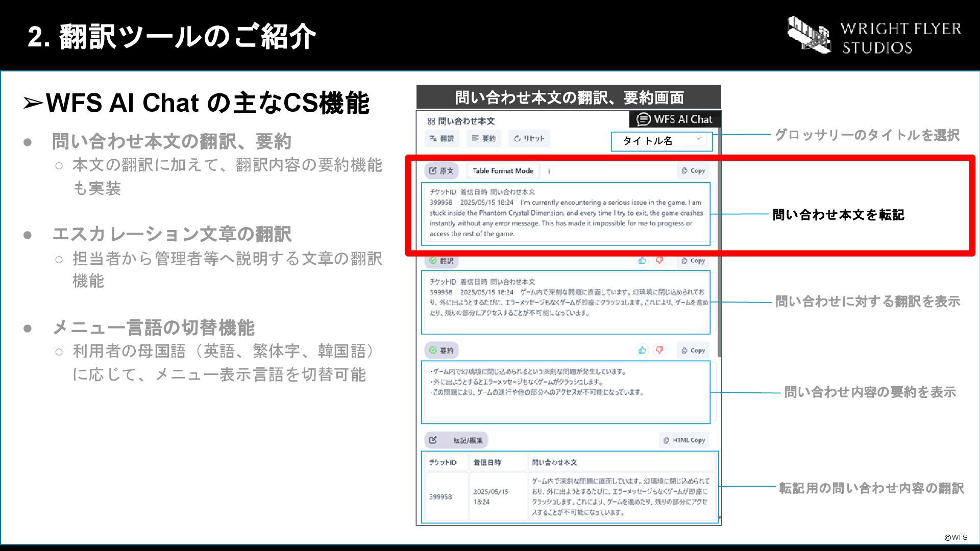Give thumbs up to the 翻訳 result
980x551 pixels.
tap(642, 261)
